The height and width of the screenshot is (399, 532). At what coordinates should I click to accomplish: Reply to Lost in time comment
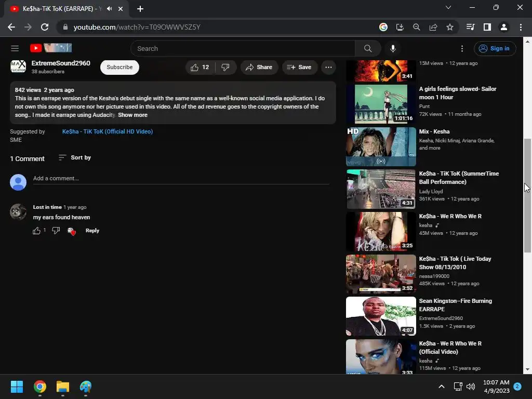92,231
